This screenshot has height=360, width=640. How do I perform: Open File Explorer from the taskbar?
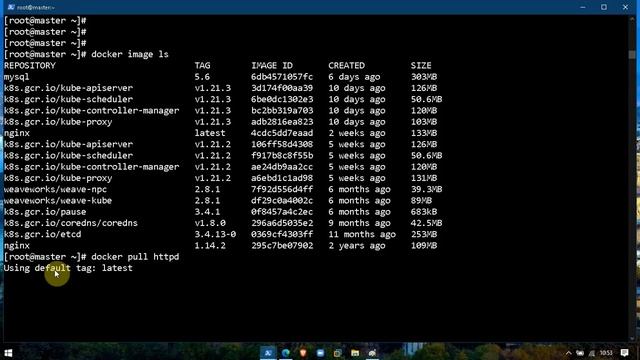355,353
